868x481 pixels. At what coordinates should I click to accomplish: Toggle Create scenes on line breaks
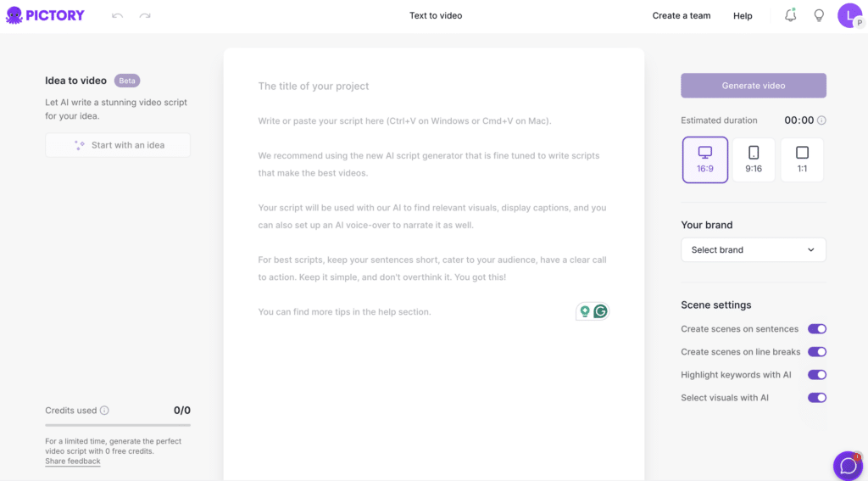click(816, 352)
